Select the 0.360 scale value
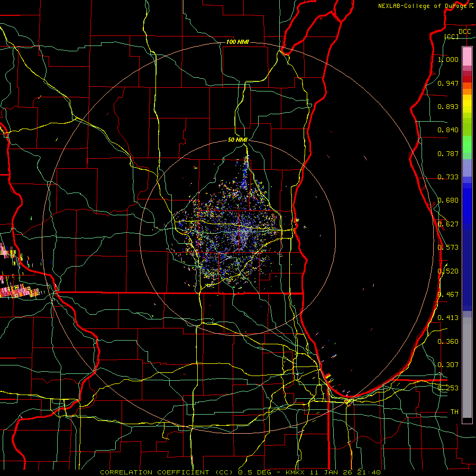The image size is (476, 476). (448, 342)
